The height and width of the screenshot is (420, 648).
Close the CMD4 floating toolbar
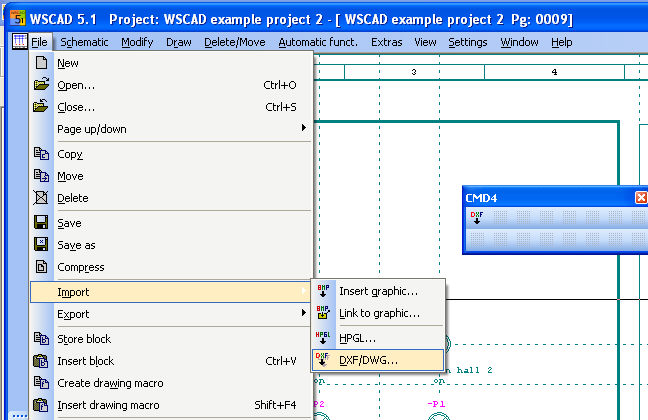tap(641, 198)
